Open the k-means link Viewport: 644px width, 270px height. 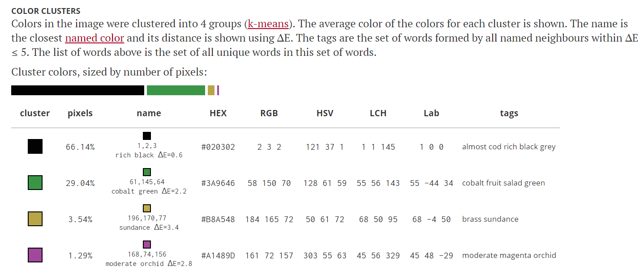coord(268,24)
